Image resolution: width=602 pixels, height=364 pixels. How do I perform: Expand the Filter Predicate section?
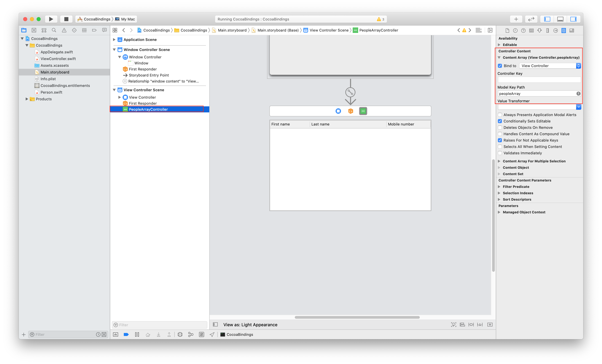[x=499, y=187]
